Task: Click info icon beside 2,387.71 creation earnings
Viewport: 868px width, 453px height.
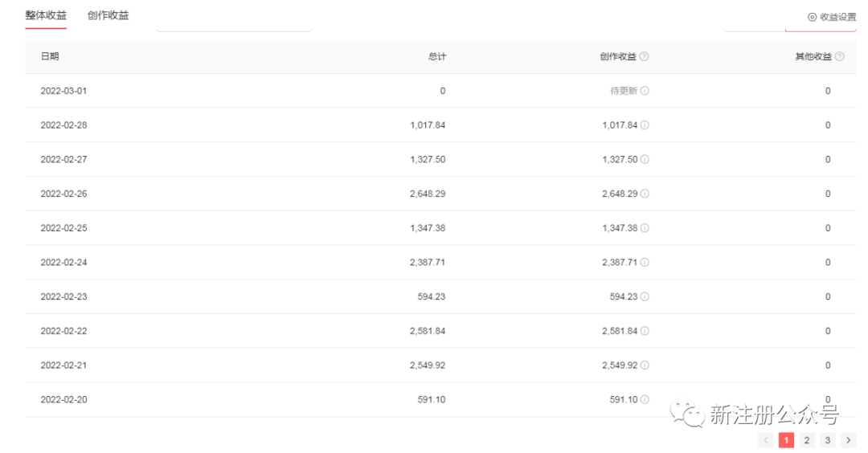Action: (x=645, y=262)
